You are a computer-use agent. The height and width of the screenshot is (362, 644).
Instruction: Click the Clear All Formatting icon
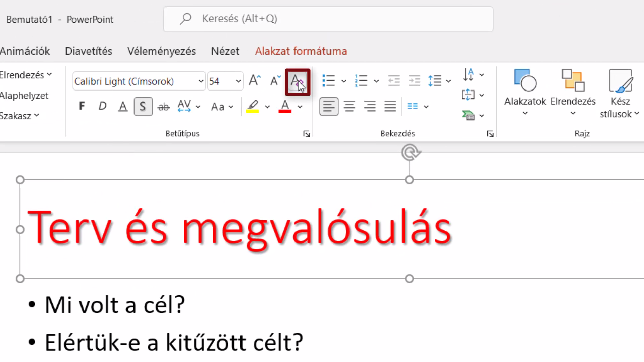tap(298, 82)
